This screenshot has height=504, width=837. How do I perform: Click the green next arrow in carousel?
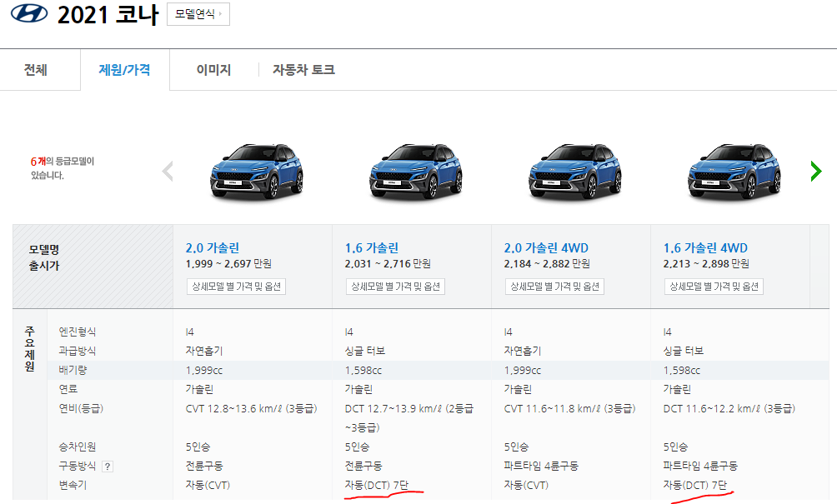pyautogui.click(x=815, y=172)
